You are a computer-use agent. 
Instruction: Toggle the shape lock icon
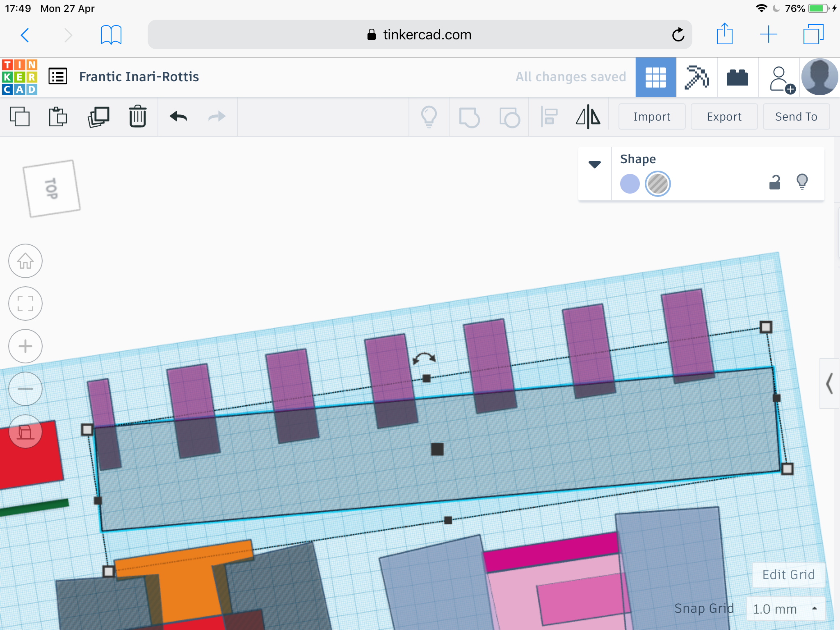click(774, 182)
